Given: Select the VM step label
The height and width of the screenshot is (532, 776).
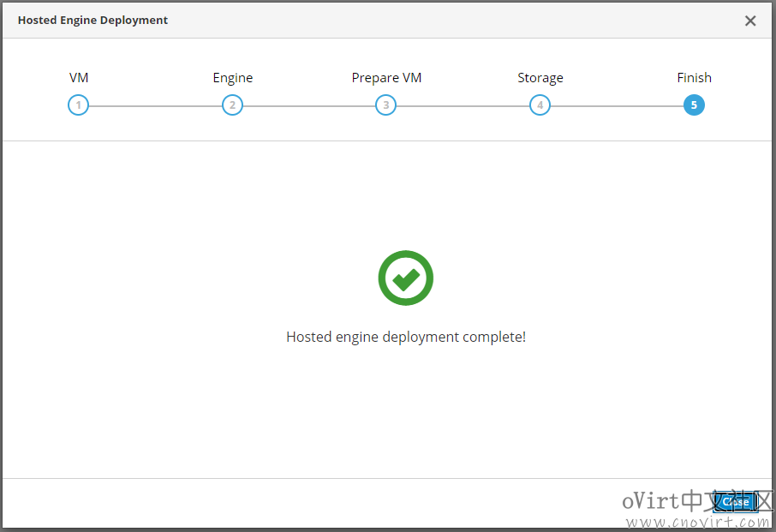Looking at the screenshot, I should click(x=79, y=78).
